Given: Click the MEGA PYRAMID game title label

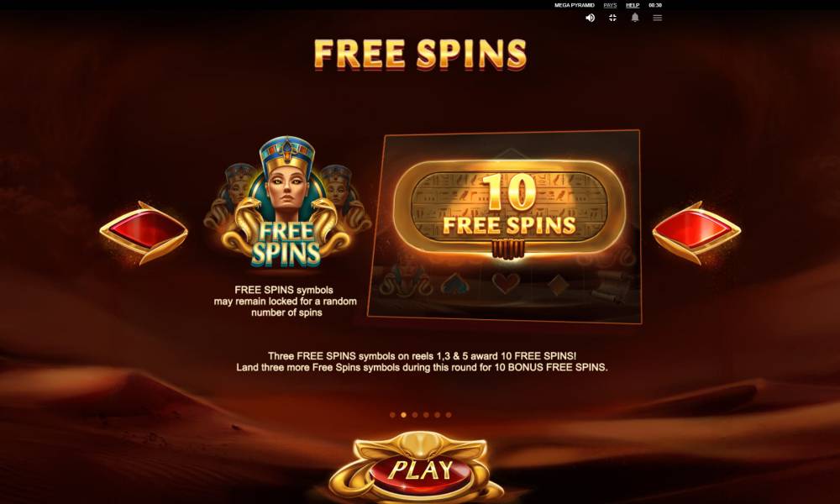Looking at the screenshot, I should click(x=575, y=5).
